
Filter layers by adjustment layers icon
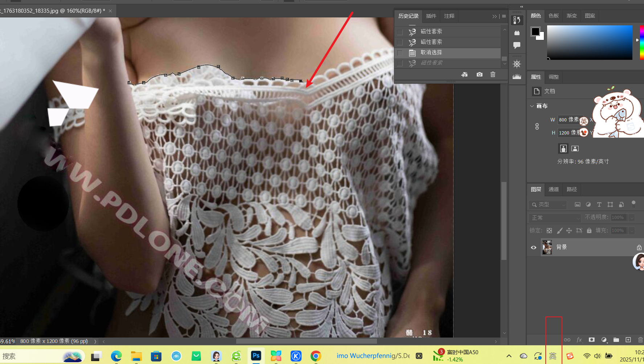pyautogui.click(x=588, y=204)
